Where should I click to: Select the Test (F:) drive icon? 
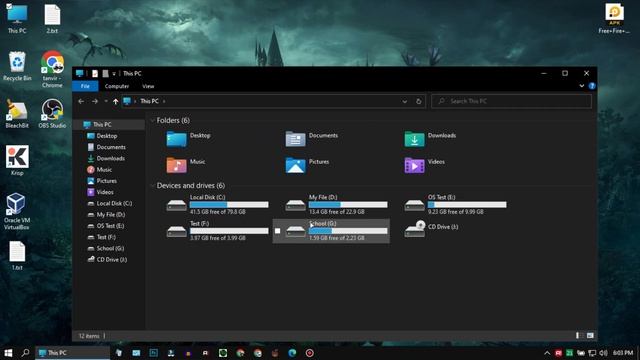(176, 231)
